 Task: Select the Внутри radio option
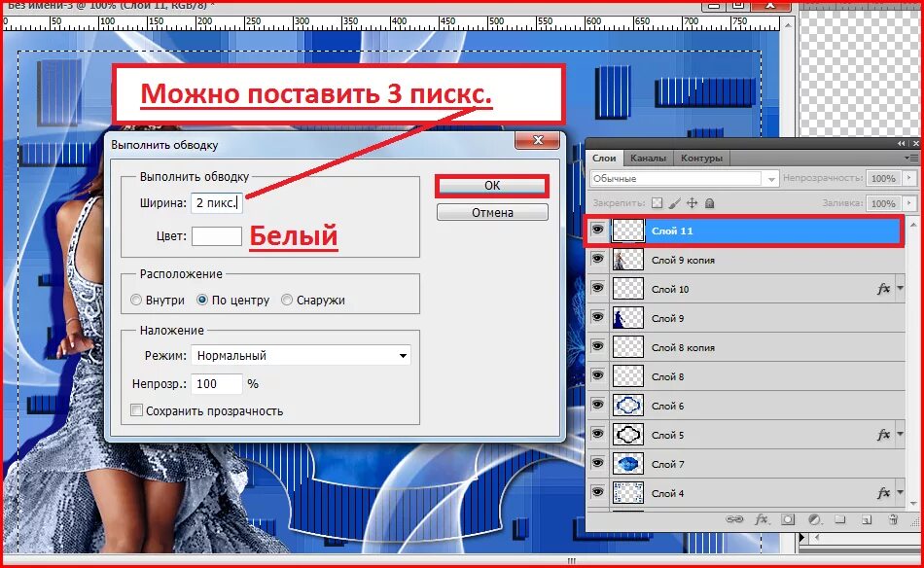tap(136, 300)
